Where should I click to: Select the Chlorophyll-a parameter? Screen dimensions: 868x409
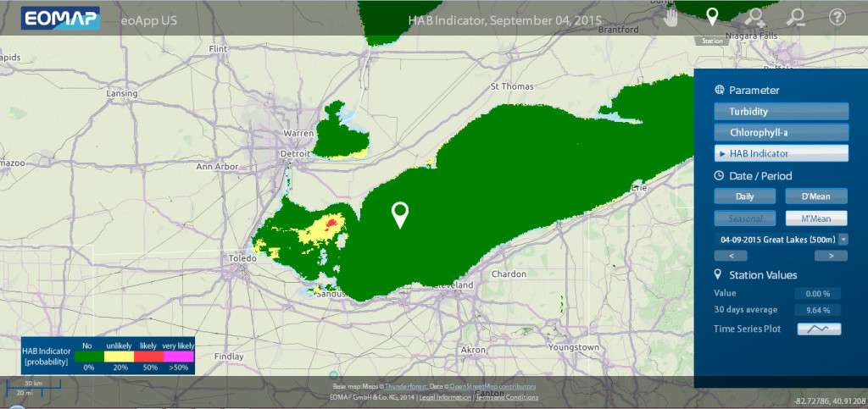click(781, 132)
